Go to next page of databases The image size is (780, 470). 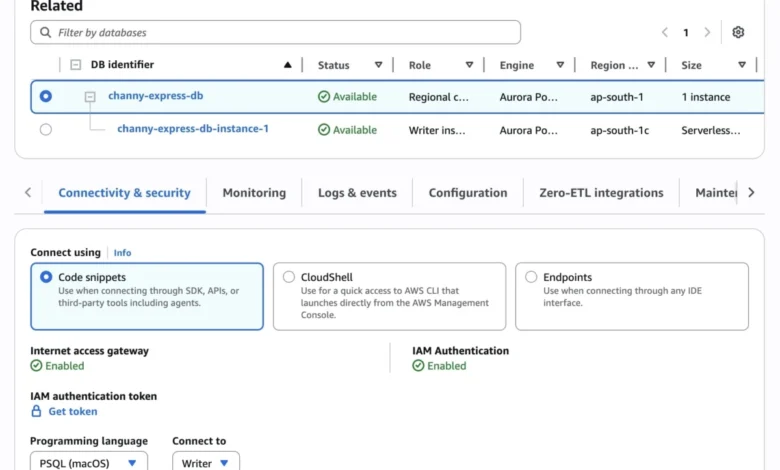coord(707,32)
